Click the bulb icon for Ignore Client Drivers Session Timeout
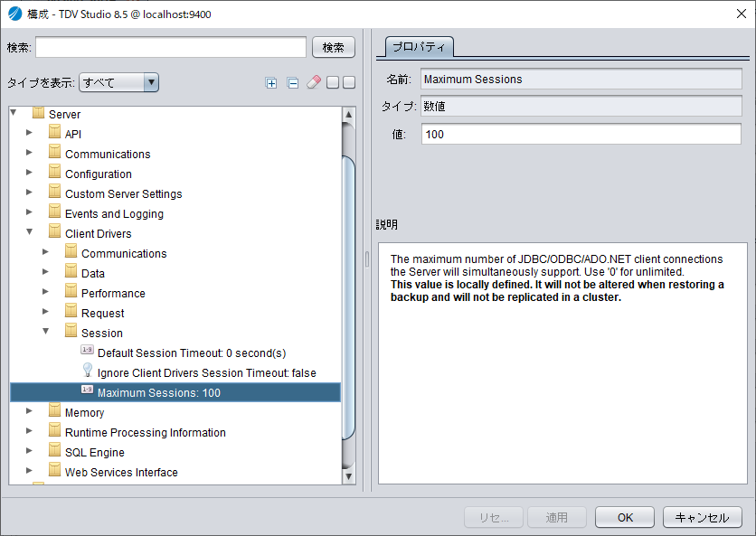 88,371
